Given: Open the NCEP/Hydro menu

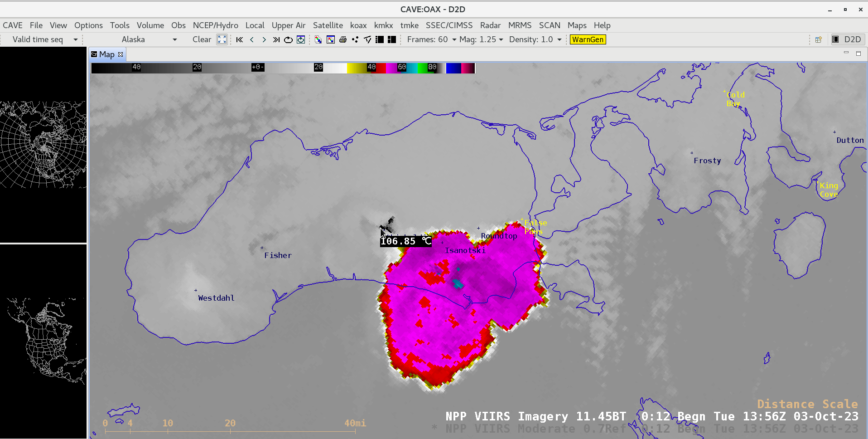Looking at the screenshot, I should click(x=216, y=25).
